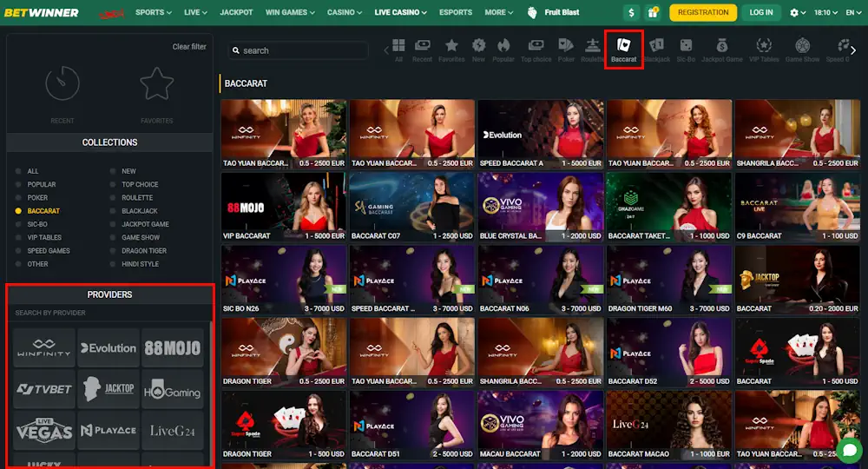This screenshot has height=469, width=868.
Task: Click the LOG IN button
Action: coord(761,12)
